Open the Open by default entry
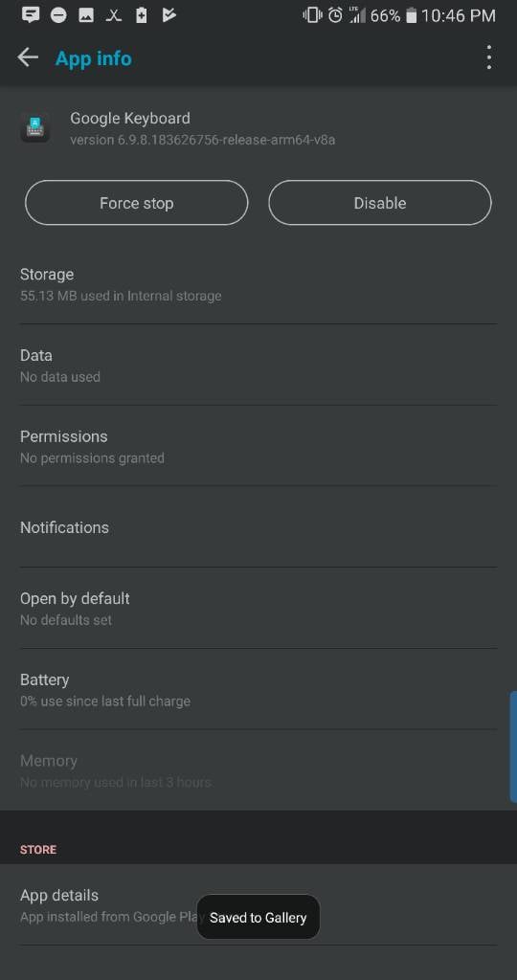 [x=258, y=608]
